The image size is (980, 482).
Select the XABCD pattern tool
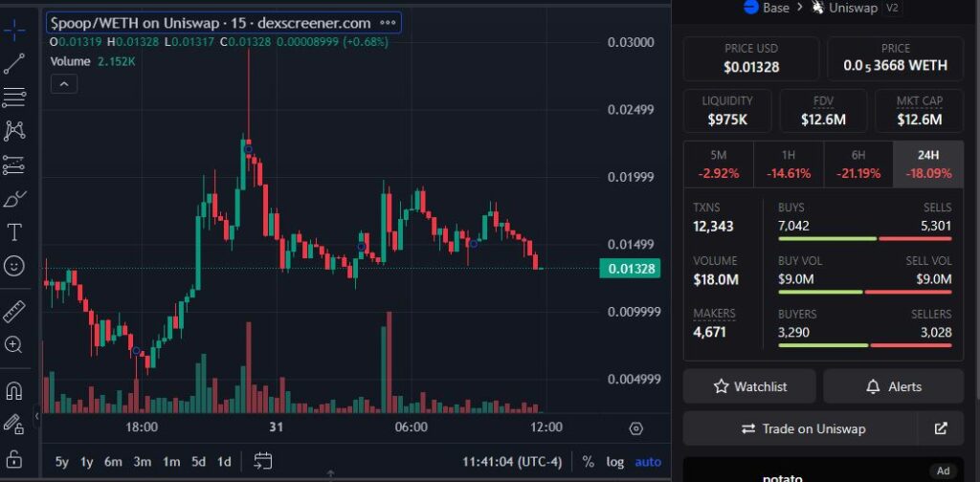13,130
